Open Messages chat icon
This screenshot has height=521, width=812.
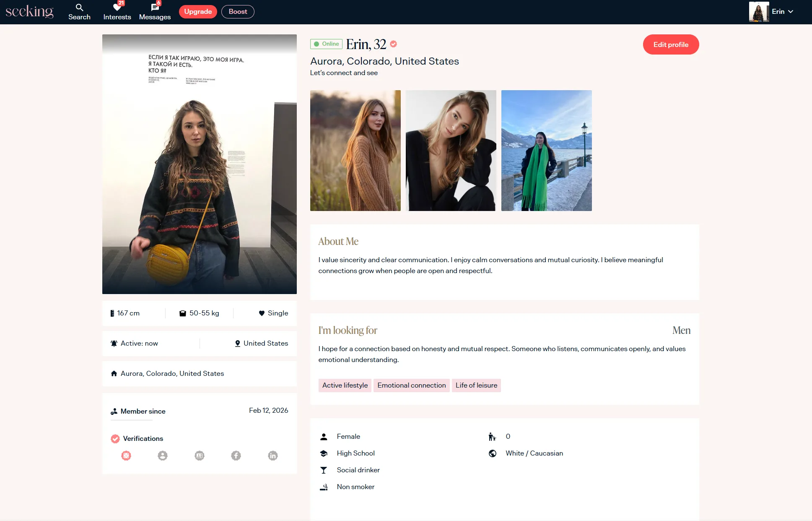point(155,8)
